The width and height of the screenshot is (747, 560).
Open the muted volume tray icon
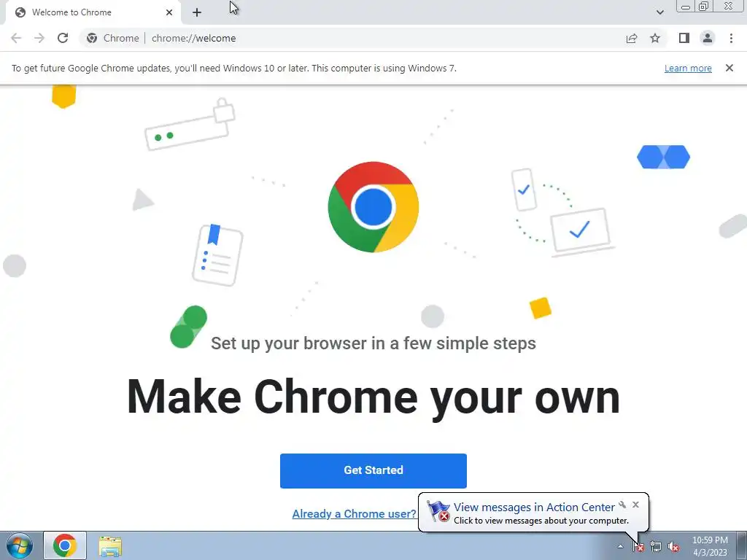(x=673, y=547)
